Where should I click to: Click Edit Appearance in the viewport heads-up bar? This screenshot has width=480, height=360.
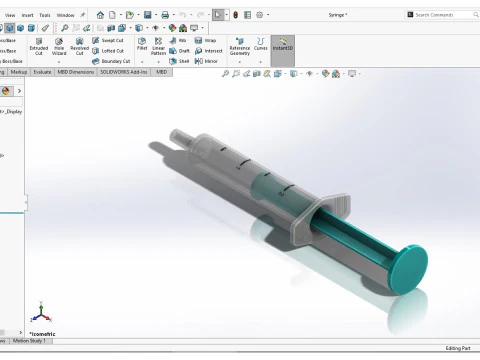325,74
